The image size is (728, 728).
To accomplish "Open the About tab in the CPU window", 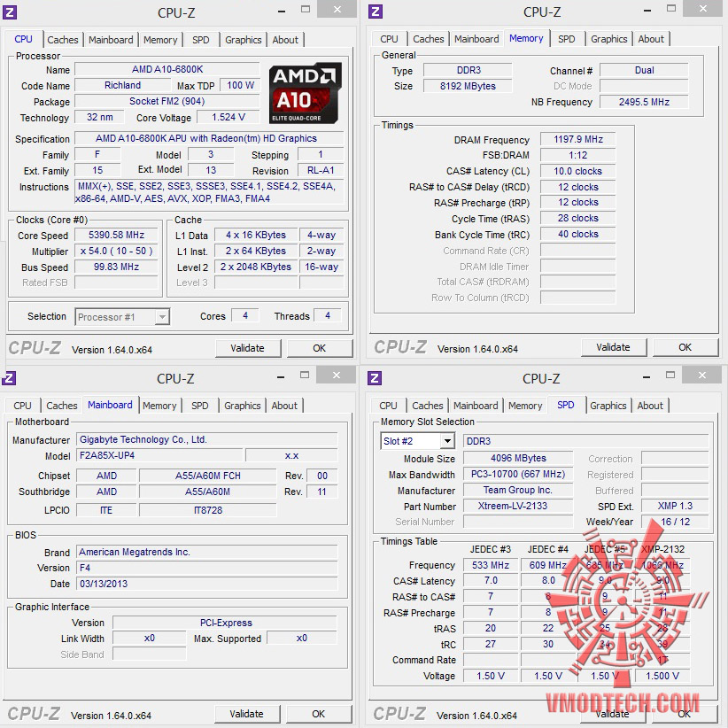I will tap(285, 40).
